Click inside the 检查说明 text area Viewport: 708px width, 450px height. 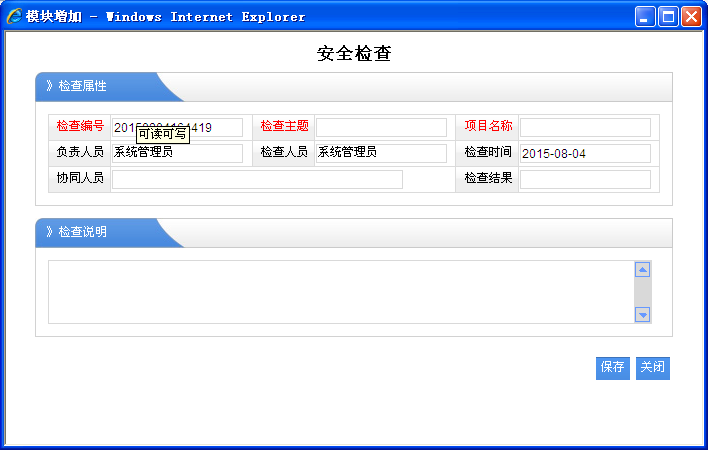[x=340, y=292]
